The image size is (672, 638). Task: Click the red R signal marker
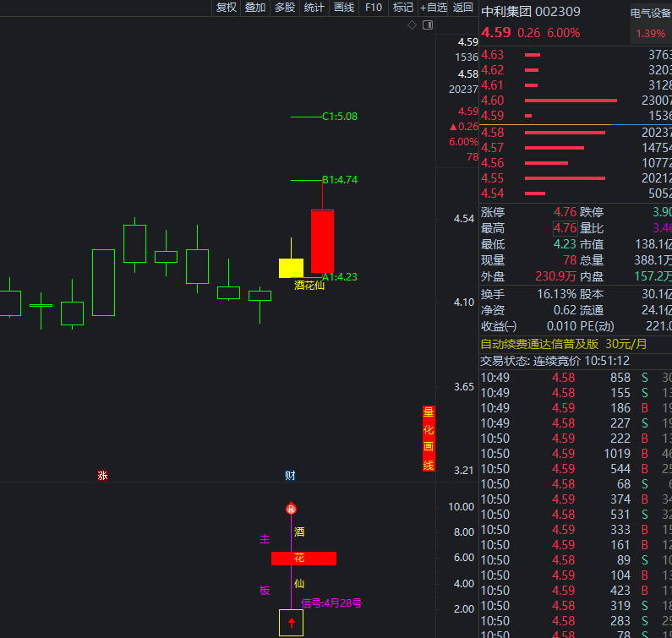point(291,509)
